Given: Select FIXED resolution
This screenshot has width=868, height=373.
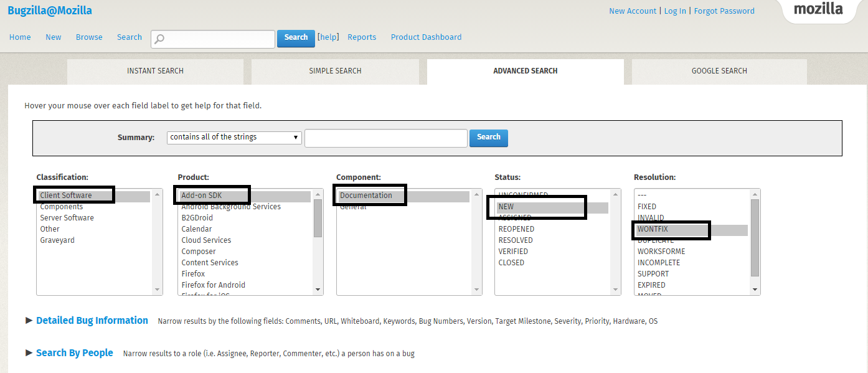Looking at the screenshot, I should click(691, 207).
